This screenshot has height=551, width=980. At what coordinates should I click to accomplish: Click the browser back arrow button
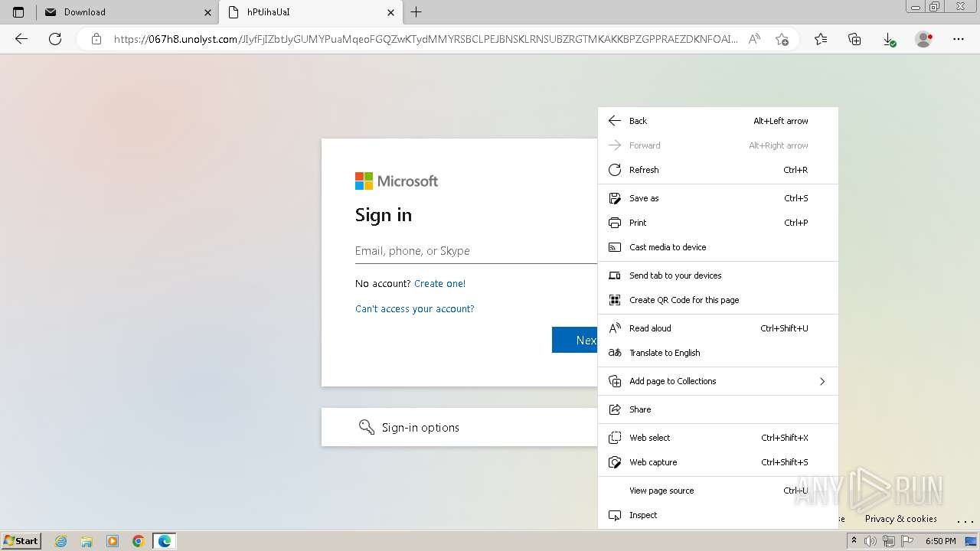pyautogui.click(x=21, y=39)
